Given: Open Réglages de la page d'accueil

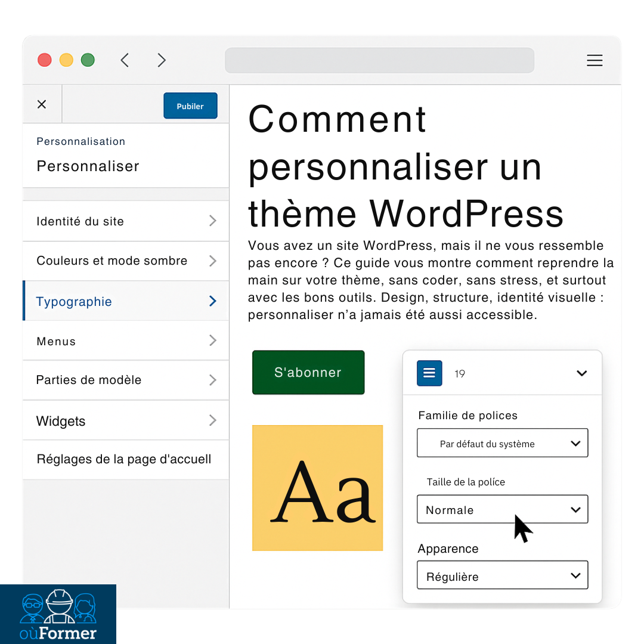Looking at the screenshot, I should 126,459.
